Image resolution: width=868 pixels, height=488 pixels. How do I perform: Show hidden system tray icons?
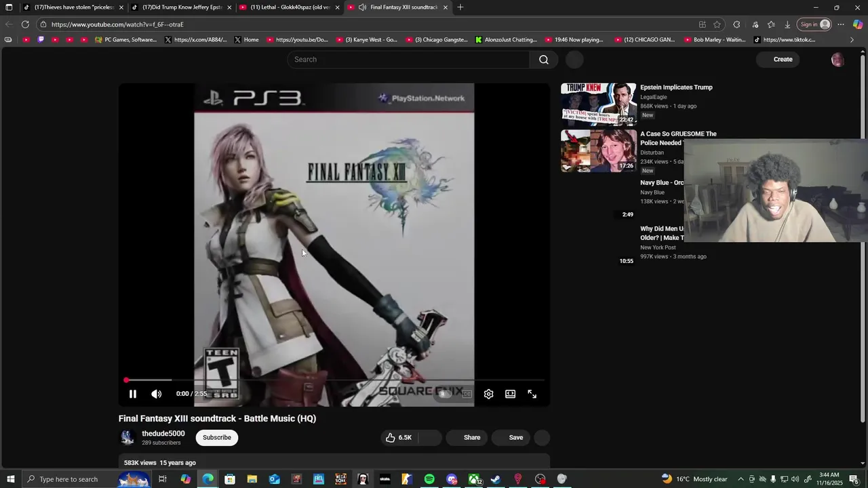(x=741, y=479)
